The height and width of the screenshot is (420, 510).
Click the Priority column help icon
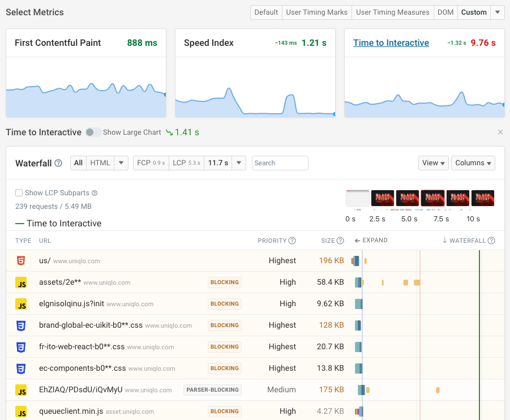point(292,241)
